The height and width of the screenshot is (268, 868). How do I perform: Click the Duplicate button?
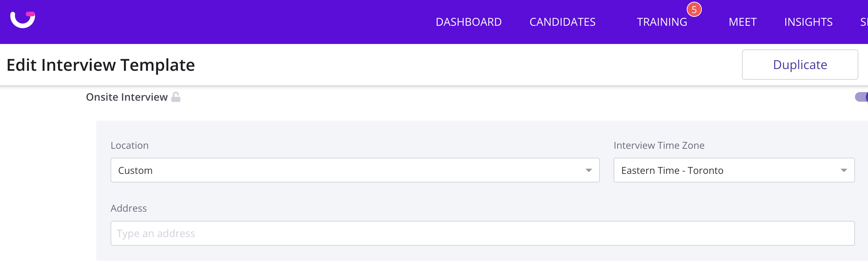tap(800, 65)
